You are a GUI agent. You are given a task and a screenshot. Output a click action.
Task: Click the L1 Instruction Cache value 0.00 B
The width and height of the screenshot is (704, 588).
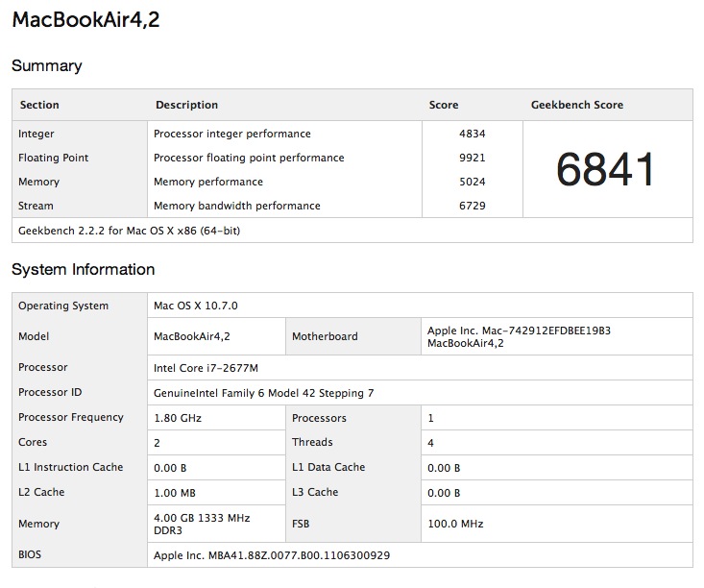pos(170,468)
